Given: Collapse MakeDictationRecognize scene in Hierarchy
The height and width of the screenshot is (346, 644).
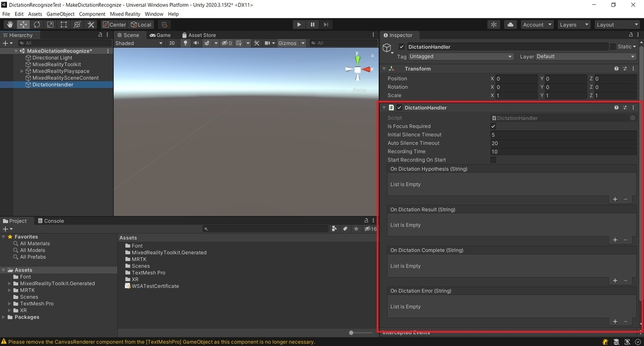Looking at the screenshot, I should 17,51.
